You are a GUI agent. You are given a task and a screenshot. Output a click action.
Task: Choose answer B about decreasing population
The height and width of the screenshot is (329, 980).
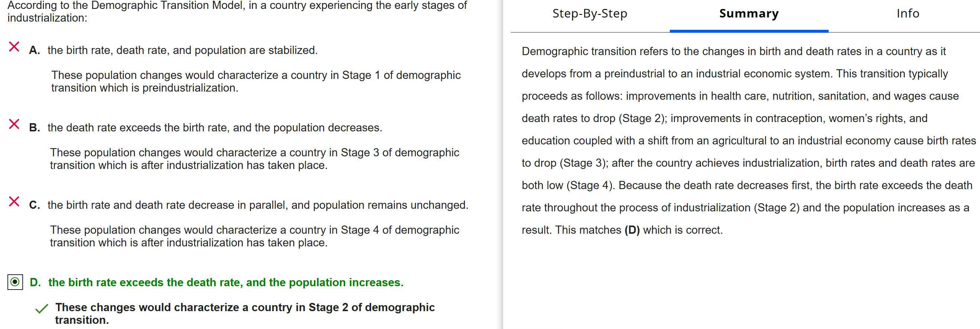[x=215, y=128]
